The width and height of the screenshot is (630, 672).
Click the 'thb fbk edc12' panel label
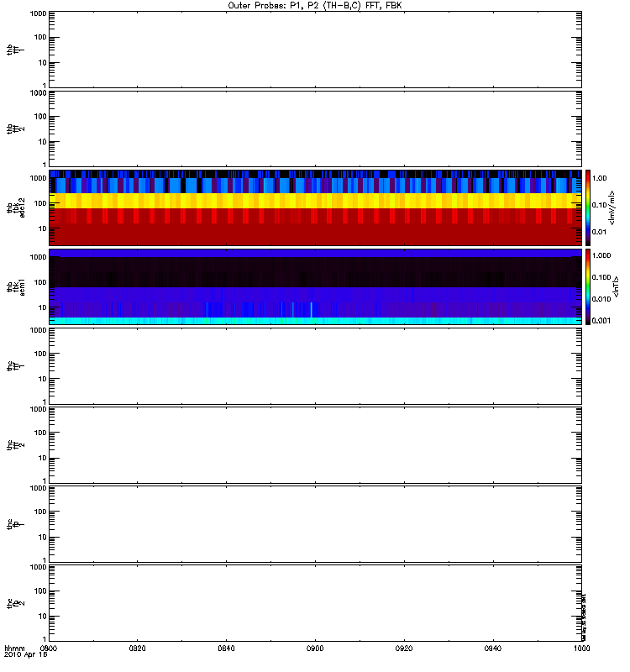pyautogui.click(x=15, y=207)
